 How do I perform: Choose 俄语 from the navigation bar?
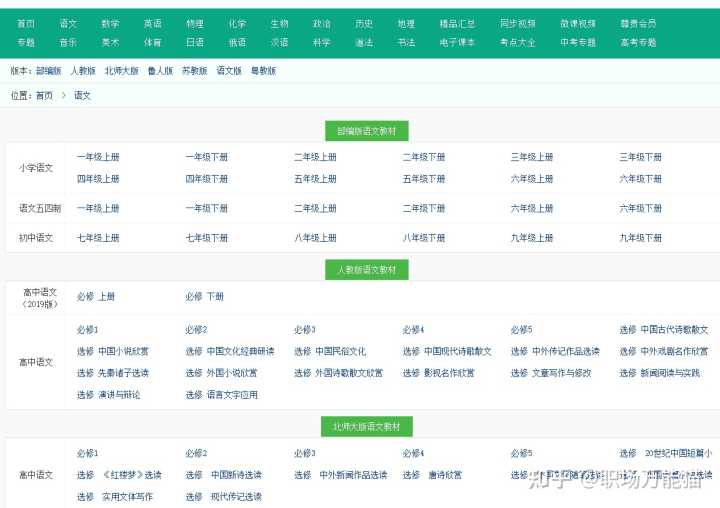[237, 42]
